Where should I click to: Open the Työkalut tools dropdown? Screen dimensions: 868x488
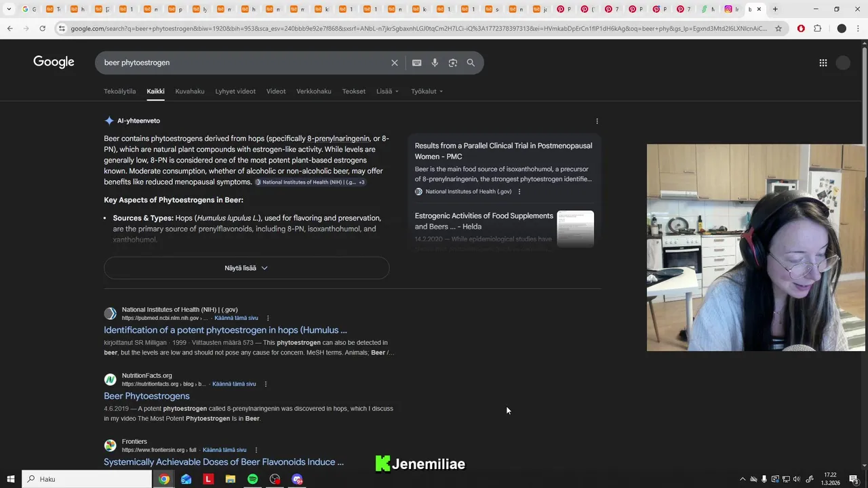427,91
